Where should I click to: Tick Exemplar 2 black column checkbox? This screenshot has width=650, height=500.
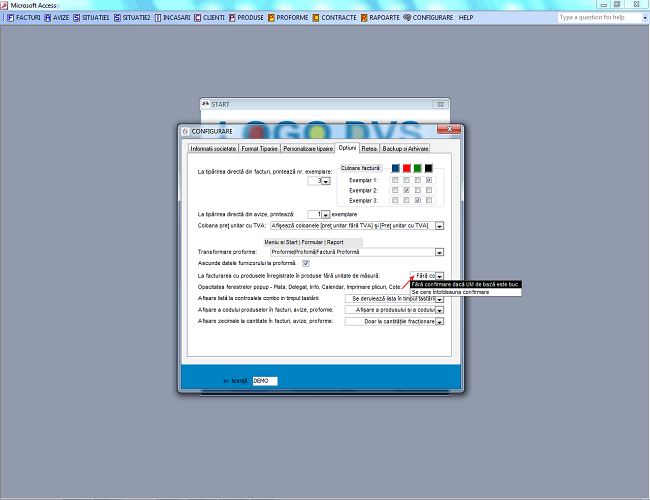(x=429, y=190)
